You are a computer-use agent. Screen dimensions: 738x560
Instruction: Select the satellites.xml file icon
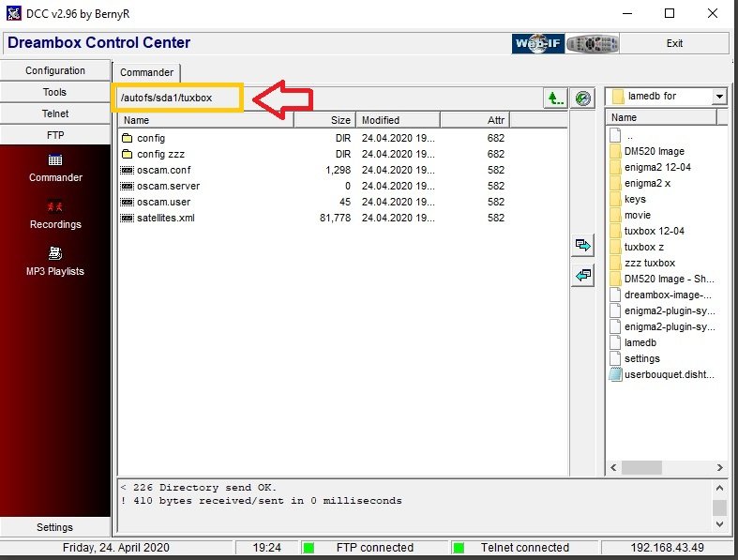pos(128,218)
